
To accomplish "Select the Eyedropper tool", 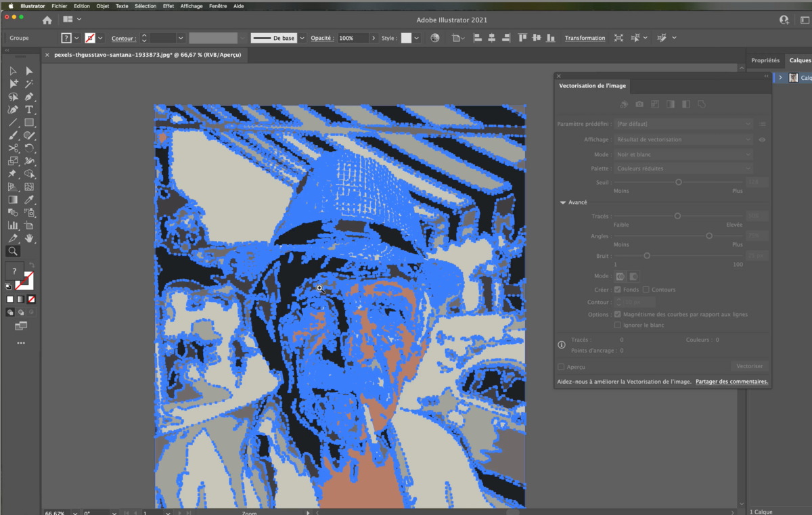I will (x=29, y=200).
